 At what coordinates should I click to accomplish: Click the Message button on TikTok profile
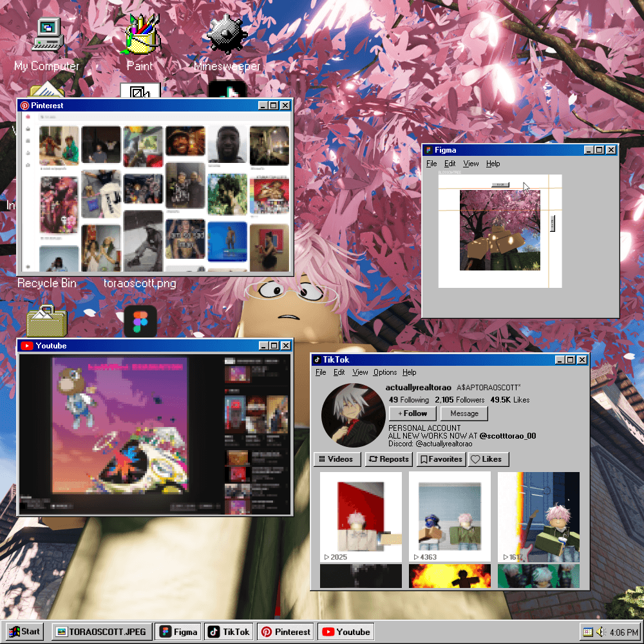(x=464, y=413)
